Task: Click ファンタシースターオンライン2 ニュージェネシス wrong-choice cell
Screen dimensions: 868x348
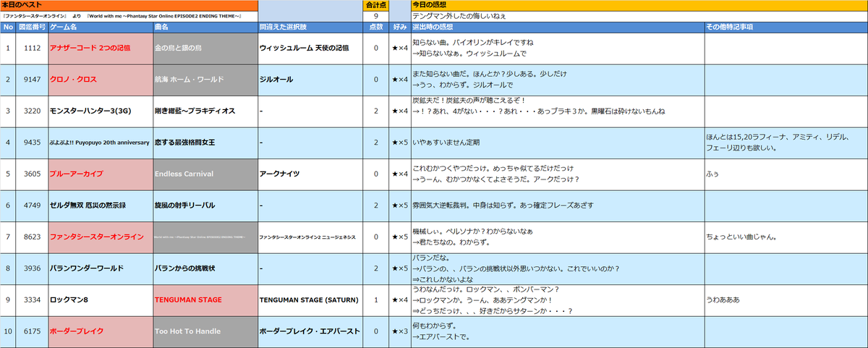Action: click(310, 237)
